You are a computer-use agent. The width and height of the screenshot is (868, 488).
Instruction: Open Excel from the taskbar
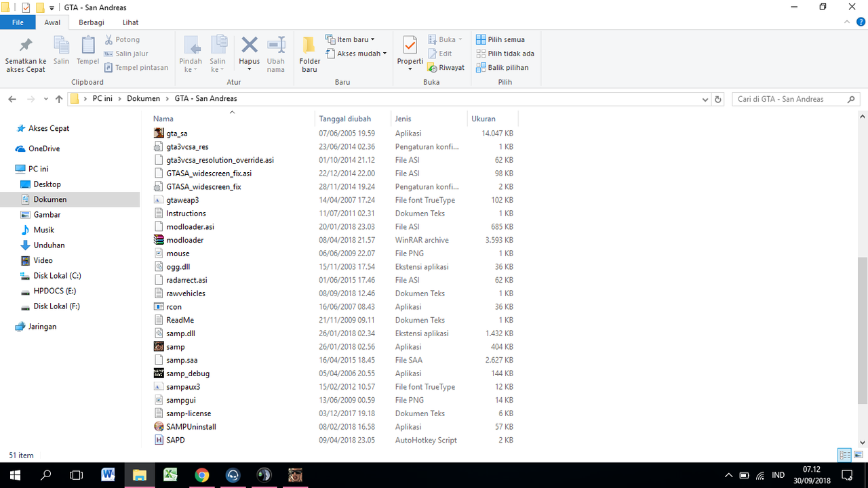click(x=170, y=475)
